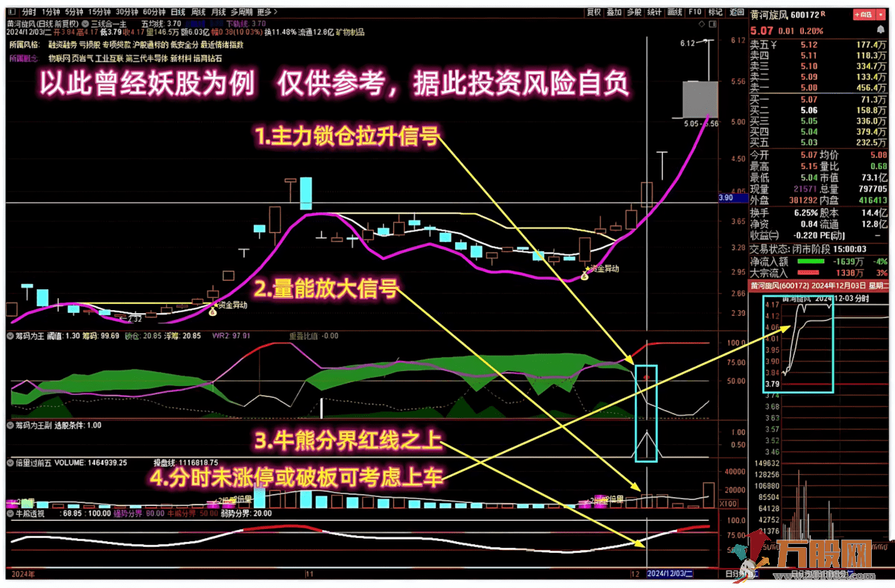
Task: Click the 筹码为王 indicator label
Action: point(28,334)
